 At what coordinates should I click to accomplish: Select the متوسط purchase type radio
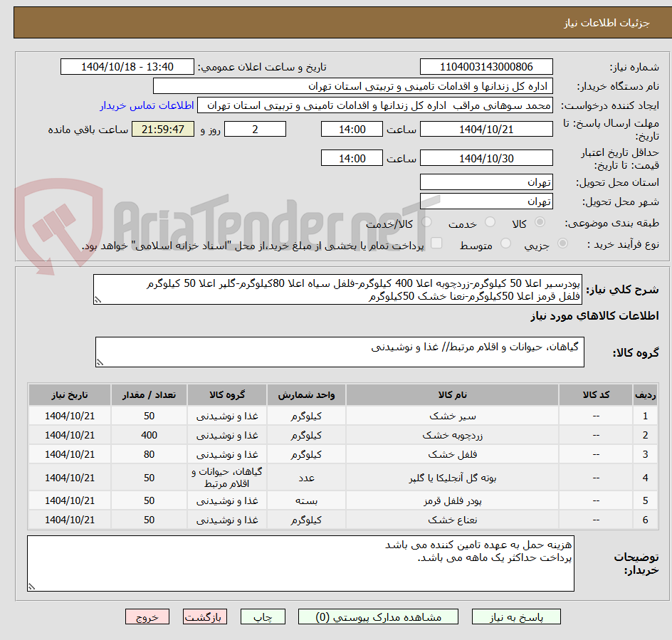(505, 243)
